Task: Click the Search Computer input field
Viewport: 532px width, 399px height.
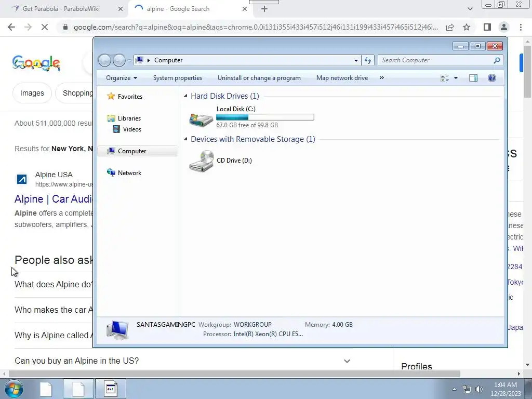Action: pos(436,60)
